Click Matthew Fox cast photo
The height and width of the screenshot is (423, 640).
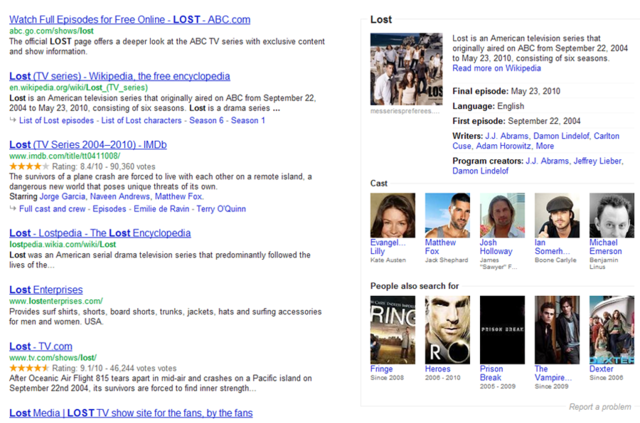447,215
